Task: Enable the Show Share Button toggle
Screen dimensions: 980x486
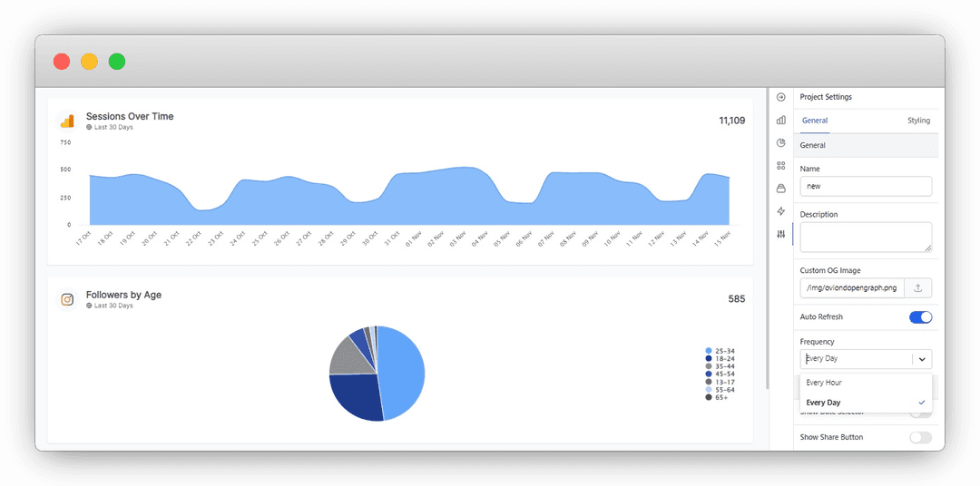Action: coord(921,437)
